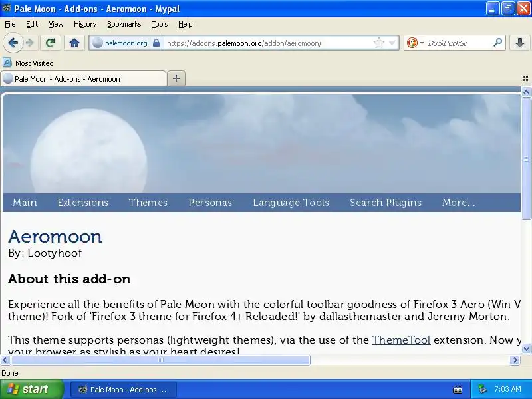Open the Tools menu
Screen dimensions: 532x399
point(160,24)
